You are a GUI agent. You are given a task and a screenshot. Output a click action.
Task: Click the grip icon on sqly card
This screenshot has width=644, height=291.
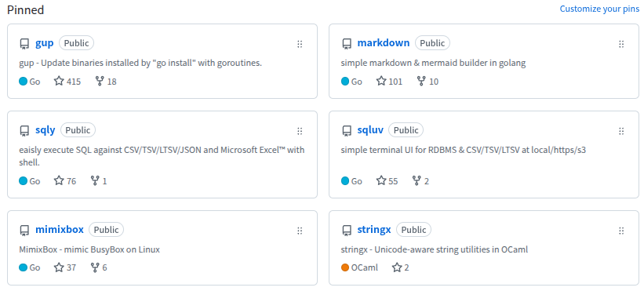click(x=300, y=131)
